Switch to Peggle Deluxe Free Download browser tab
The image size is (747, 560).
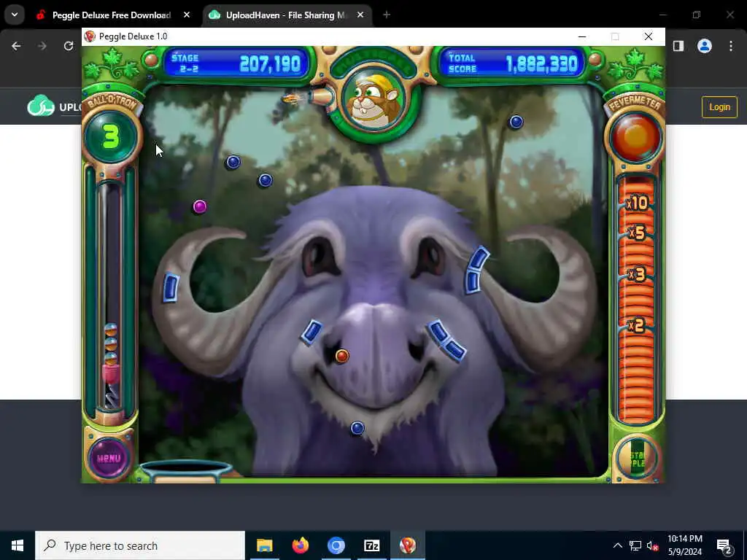tap(112, 15)
